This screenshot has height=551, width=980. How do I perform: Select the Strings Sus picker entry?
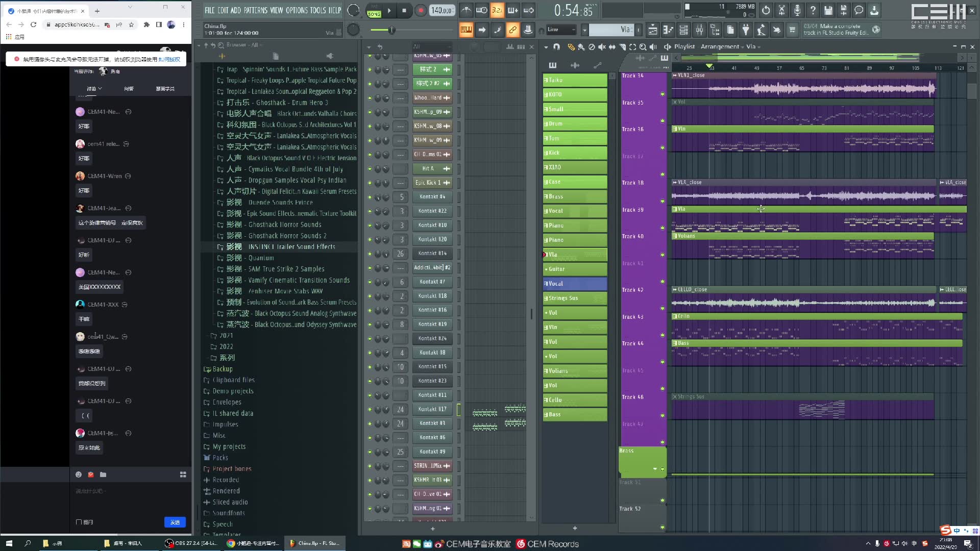(575, 298)
